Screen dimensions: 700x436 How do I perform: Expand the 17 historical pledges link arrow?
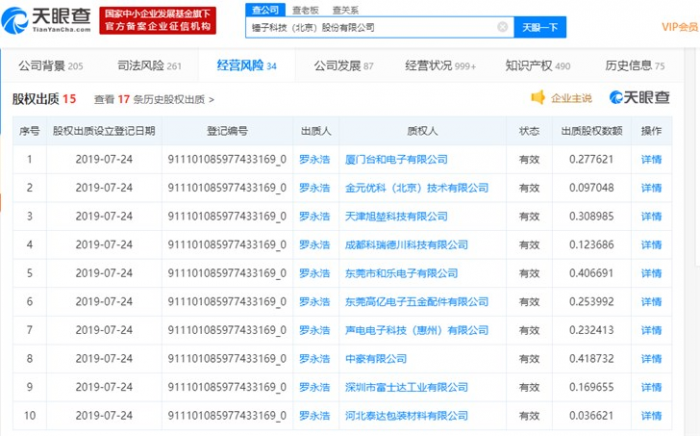coord(211,100)
